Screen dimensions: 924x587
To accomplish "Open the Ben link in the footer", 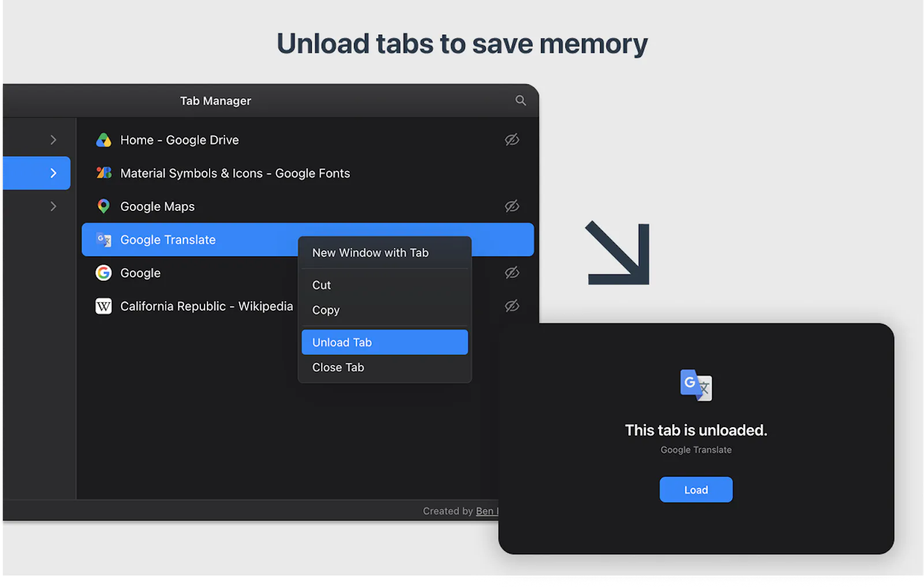I will (x=487, y=511).
